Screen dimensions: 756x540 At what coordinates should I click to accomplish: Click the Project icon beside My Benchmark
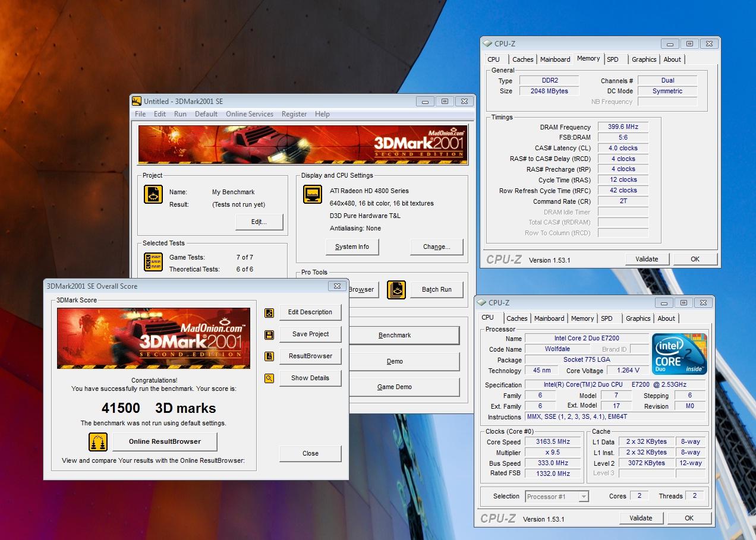point(153,195)
